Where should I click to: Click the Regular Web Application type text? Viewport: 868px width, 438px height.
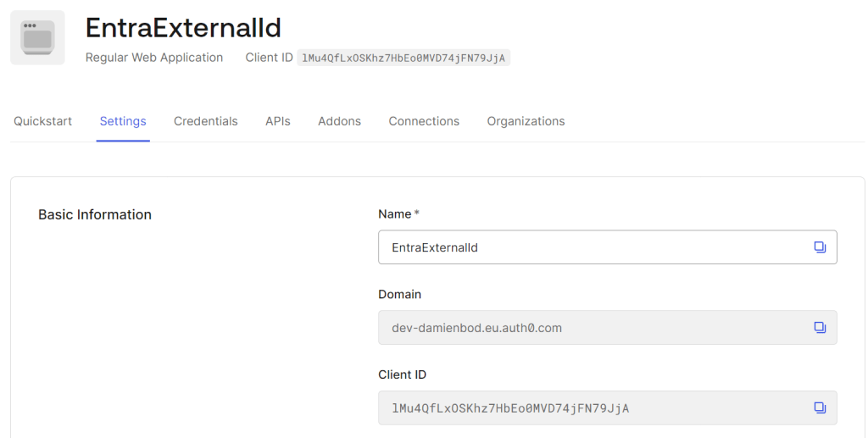click(154, 58)
